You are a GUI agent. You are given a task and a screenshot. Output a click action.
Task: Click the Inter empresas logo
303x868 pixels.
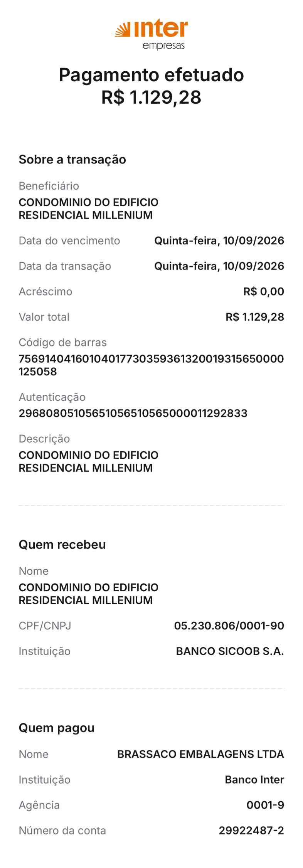[151, 35]
